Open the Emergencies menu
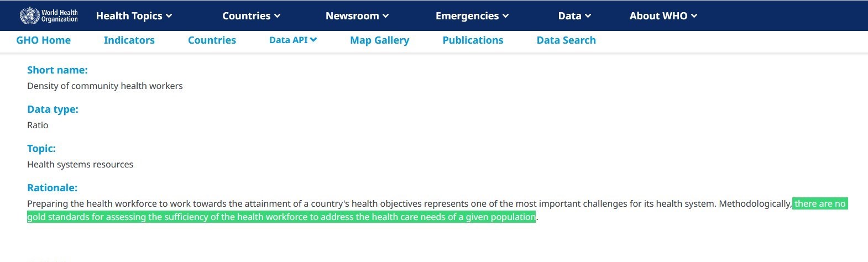This screenshot has height=262, width=868. coord(472,16)
